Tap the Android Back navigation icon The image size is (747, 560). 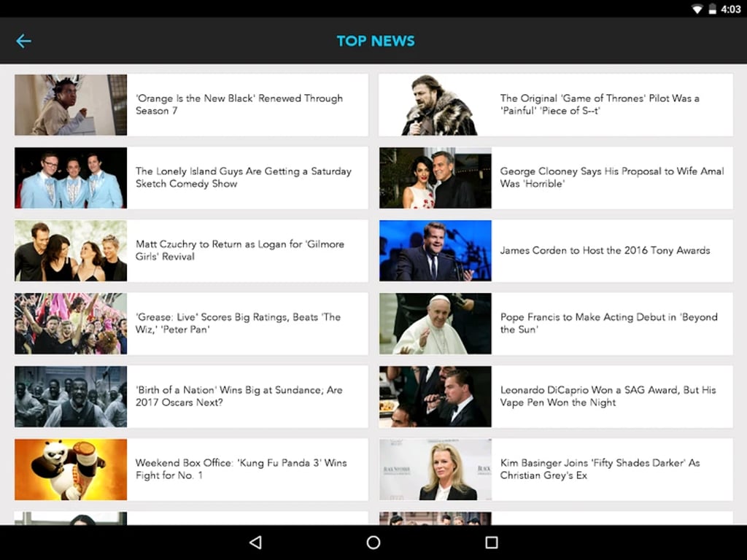[x=255, y=542]
